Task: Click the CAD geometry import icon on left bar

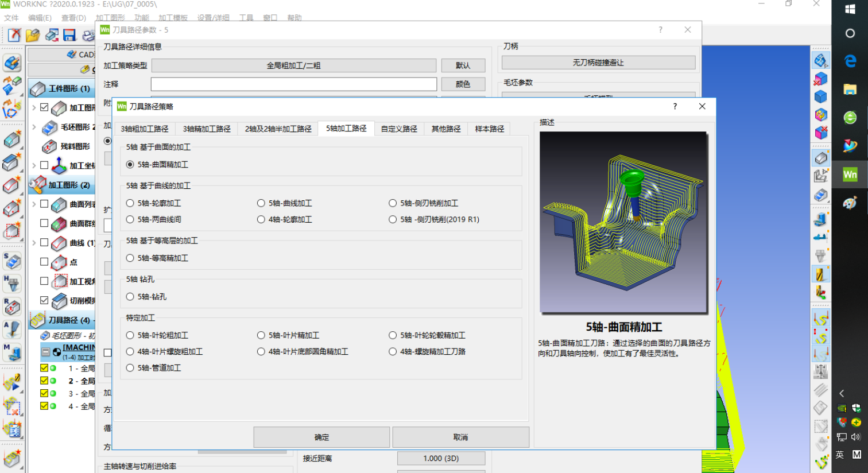Action: point(12,63)
